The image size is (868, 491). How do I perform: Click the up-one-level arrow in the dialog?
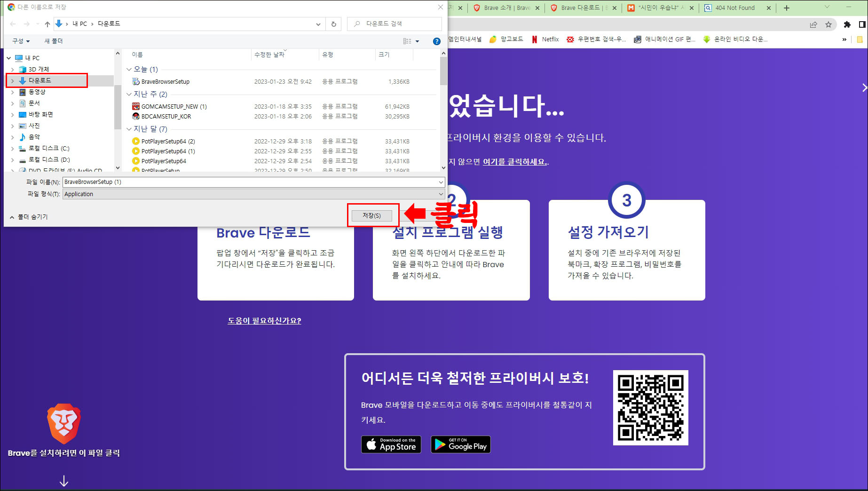coord(47,24)
